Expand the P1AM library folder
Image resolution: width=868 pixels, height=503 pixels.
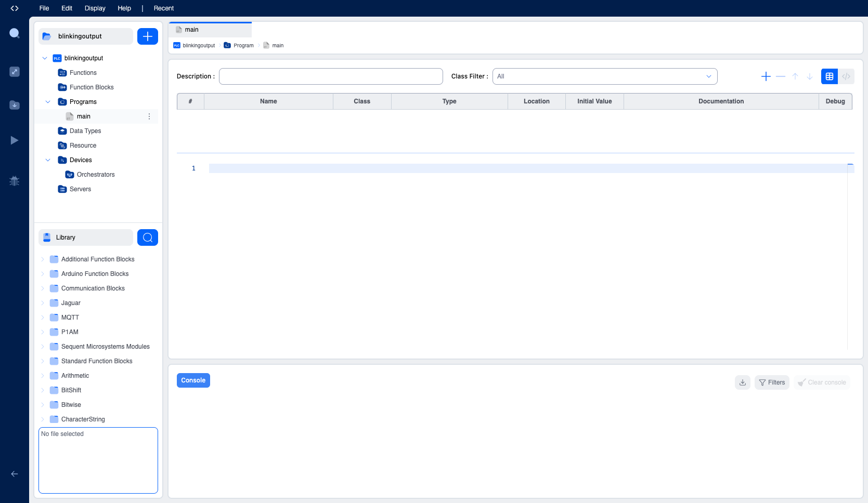tap(43, 332)
